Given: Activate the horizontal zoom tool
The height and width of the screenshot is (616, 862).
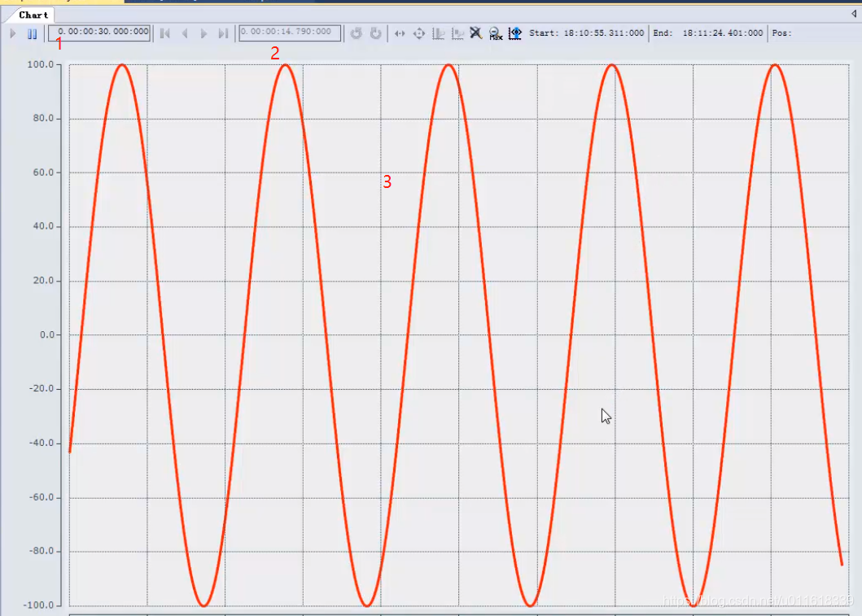Looking at the screenshot, I should pyautogui.click(x=400, y=33).
